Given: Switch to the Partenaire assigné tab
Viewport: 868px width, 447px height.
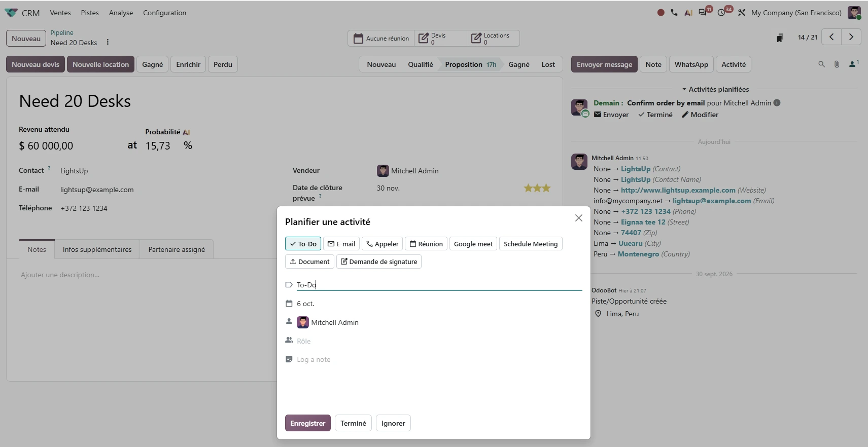Looking at the screenshot, I should coord(177,249).
